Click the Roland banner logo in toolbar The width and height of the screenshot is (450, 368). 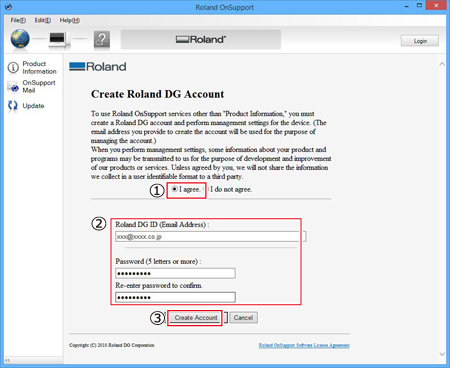(201, 40)
